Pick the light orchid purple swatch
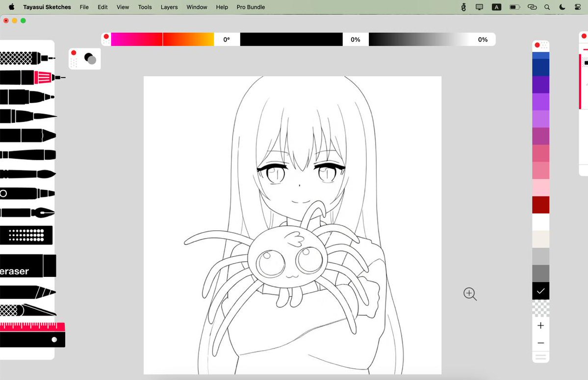Viewport: 588px width, 380px height. pos(541,119)
